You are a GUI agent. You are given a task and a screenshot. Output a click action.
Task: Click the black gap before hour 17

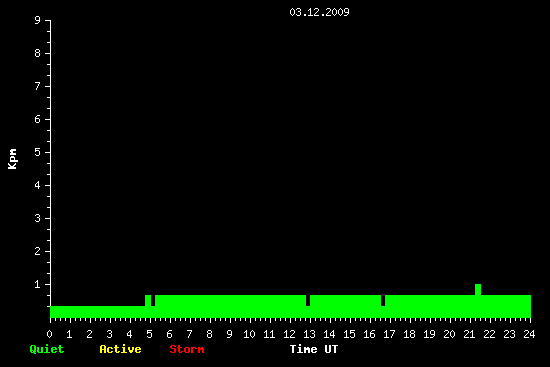tap(383, 300)
